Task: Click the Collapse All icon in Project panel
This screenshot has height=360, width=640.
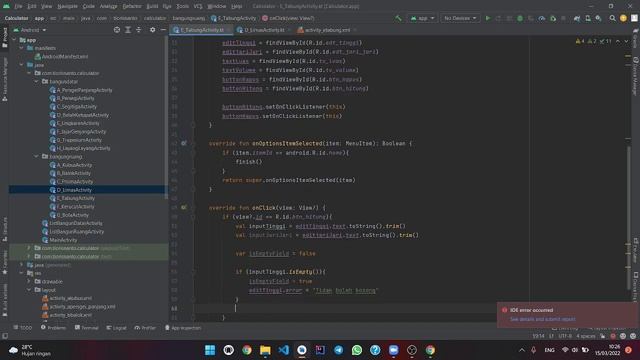Action: pyautogui.click(x=138, y=30)
